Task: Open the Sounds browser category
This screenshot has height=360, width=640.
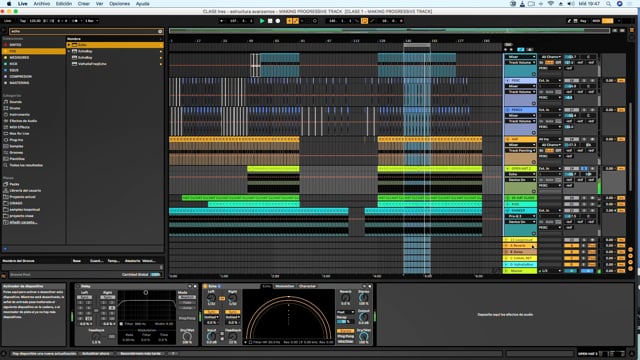Action: coord(16,102)
